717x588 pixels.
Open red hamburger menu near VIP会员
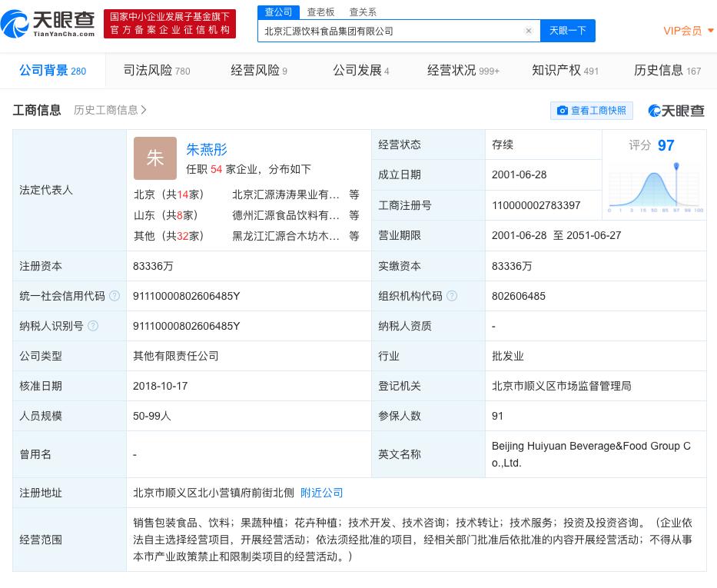click(711, 31)
